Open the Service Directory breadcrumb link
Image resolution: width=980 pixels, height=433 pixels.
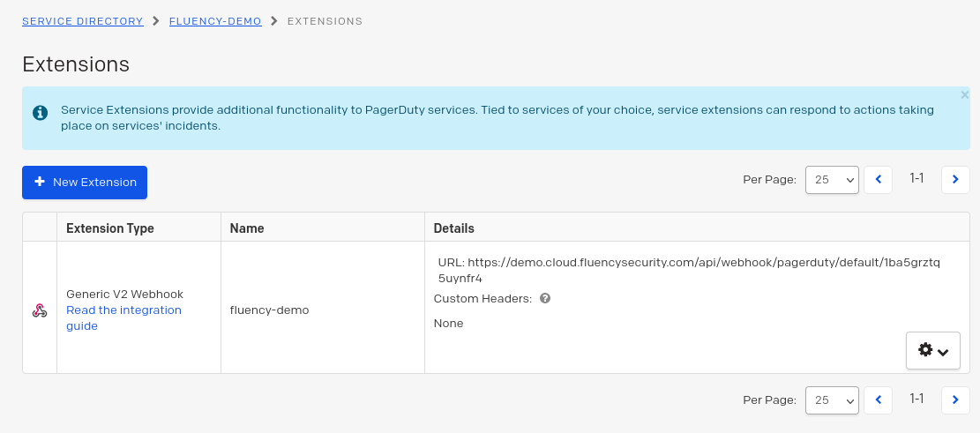pyautogui.click(x=83, y=21)
